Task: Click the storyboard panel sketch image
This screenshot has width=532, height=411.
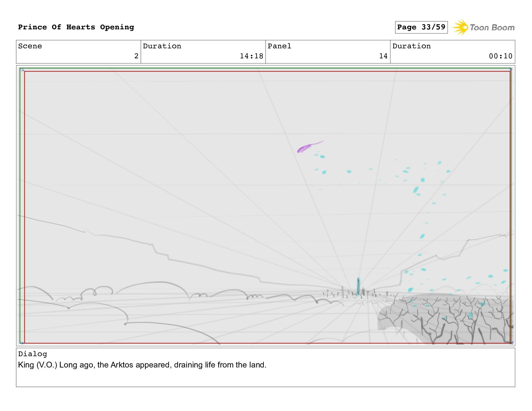Action: (x=266, y=206)
